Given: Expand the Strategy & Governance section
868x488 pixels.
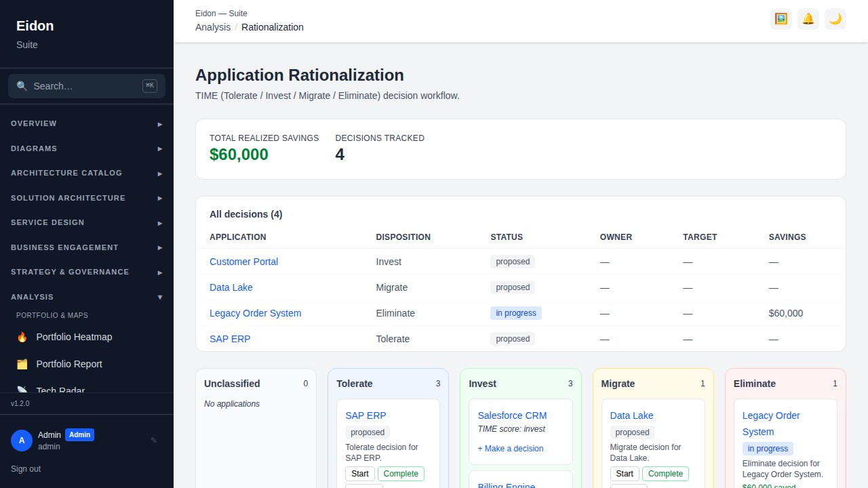Looking at the screenshot, I should 87,272.
